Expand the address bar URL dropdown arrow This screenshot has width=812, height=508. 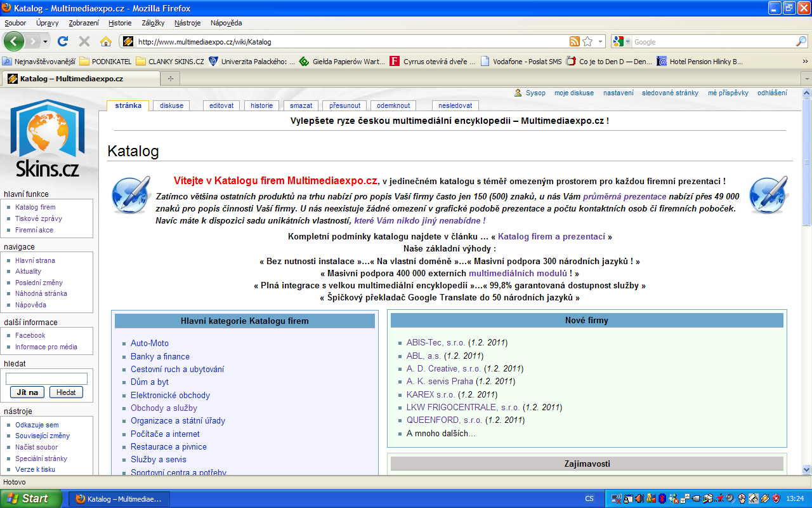coord(600,42)
